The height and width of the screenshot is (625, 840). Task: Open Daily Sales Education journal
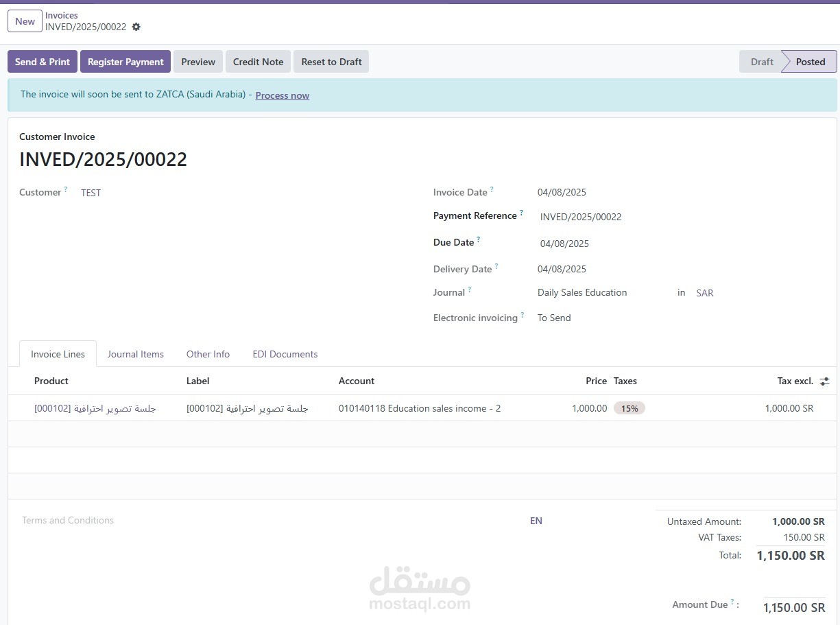pos(582,292)
